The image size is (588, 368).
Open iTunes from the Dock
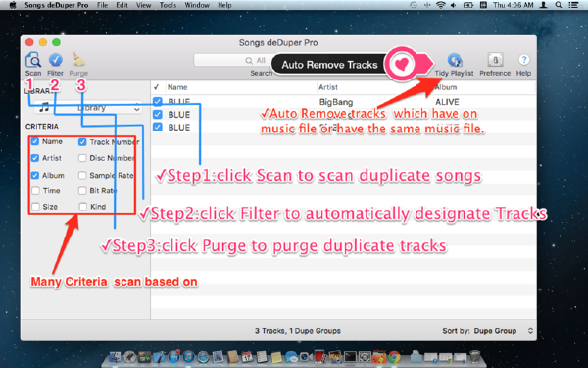(188, 357)
